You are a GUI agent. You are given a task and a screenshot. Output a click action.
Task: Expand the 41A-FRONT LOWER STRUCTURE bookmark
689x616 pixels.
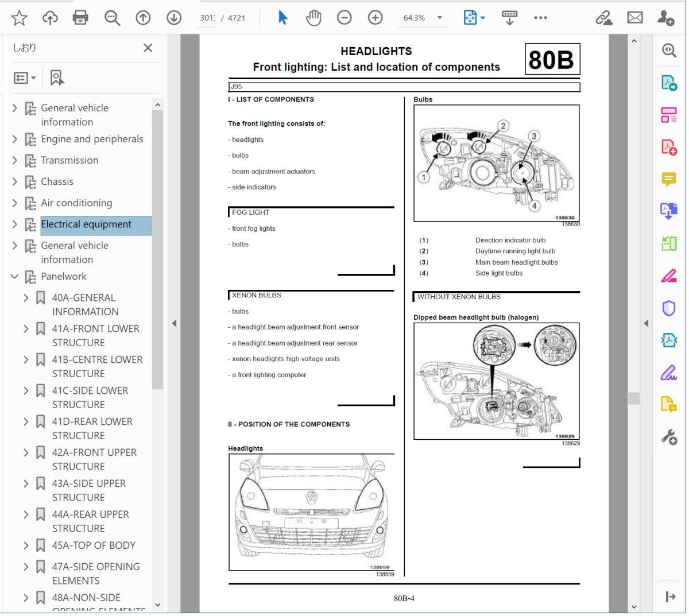(26, 329)
